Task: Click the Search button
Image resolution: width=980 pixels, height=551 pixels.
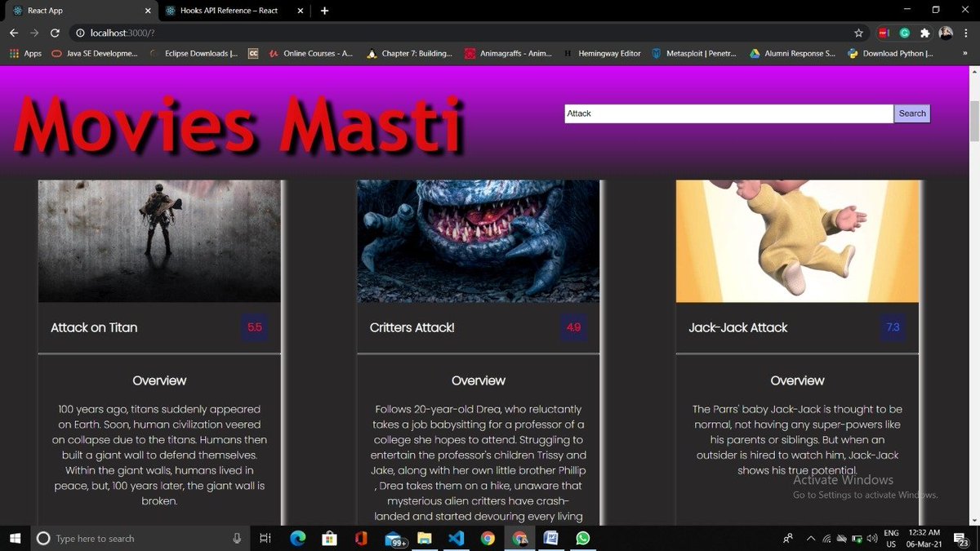Action: pyautogui.click(x=912, y=113)
